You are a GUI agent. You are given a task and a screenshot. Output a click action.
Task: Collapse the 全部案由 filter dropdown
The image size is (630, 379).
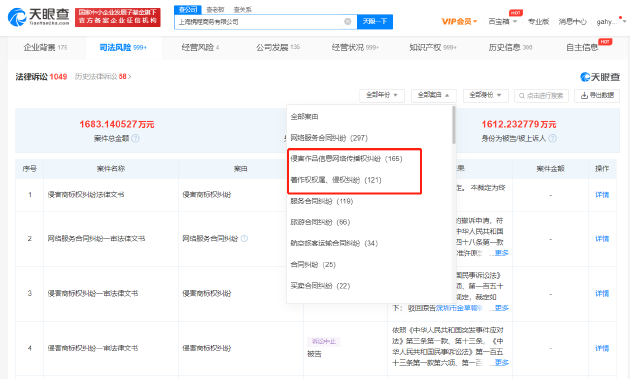(x=434, y=95)
